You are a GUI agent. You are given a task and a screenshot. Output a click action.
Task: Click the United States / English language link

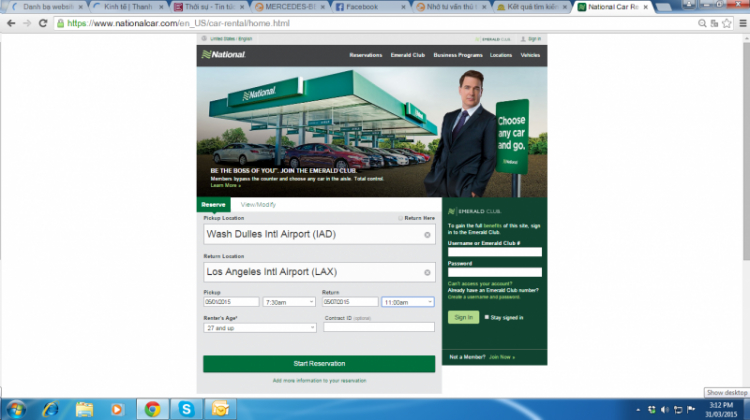coord(227,39)
